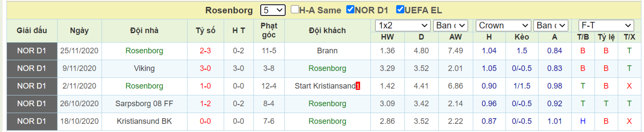Image resolution: width=644 pixels, height=132 pixels.
Task: Enable the H-A Same checkbox
Action: 295,10
